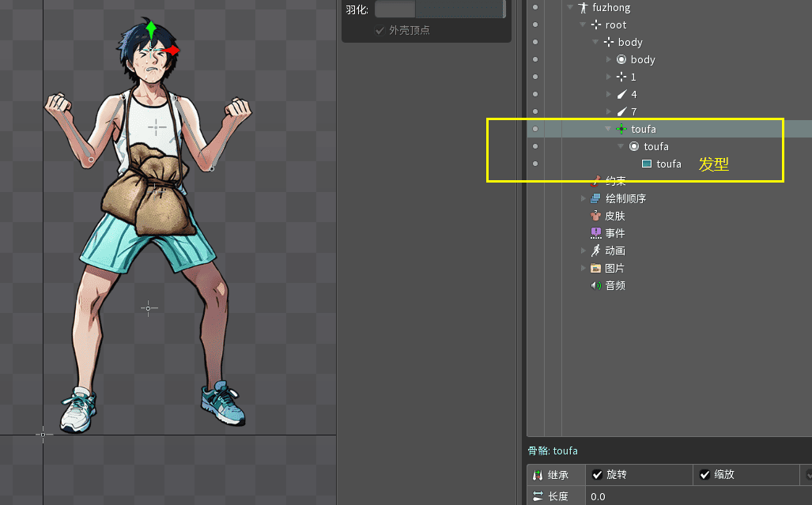
Task: Click the 皮肤 skins icon
Action: (596, 216)
